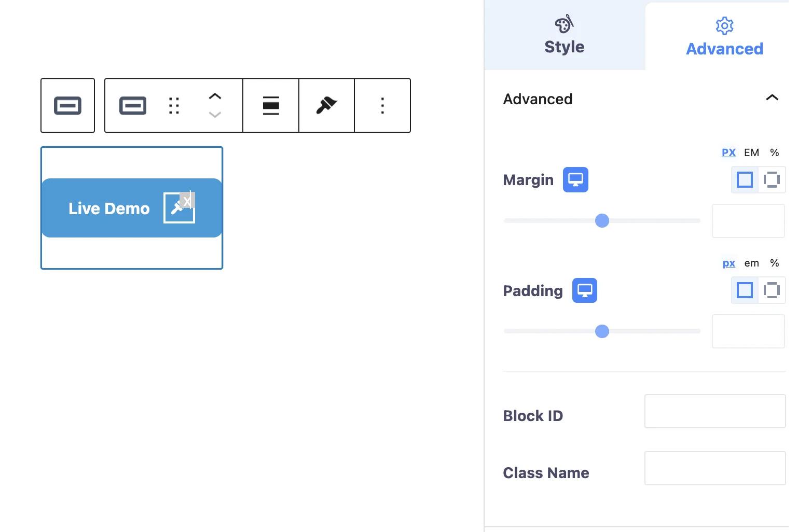Click the Margin responsive device icon

point(575,179)
